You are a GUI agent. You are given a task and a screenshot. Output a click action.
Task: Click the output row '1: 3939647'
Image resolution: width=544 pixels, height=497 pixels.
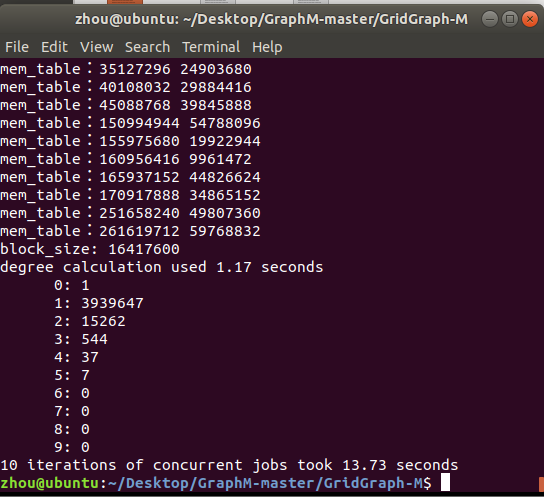tap(99, 303)
